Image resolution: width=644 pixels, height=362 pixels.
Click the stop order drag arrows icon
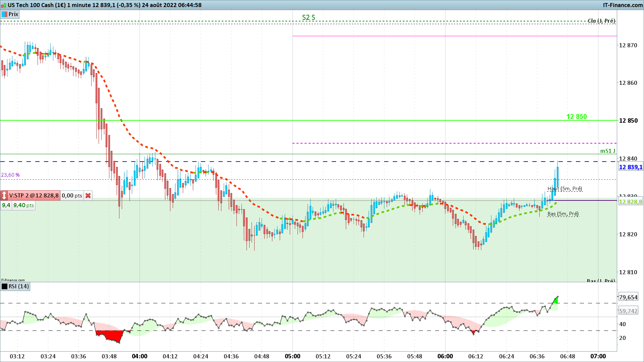pyautogui.click(x=4, y=195)
